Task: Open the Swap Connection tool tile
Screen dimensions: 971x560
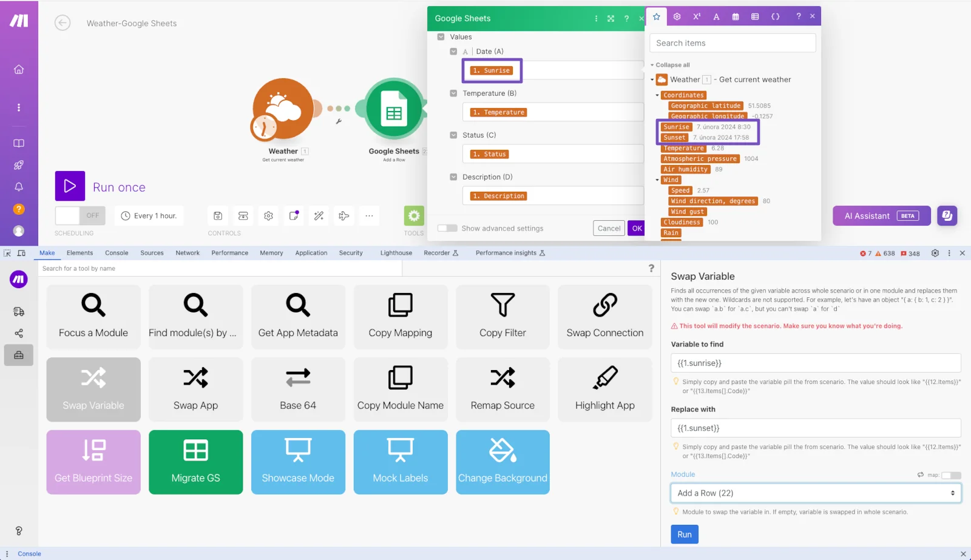Action: click(x=605, y=317)
